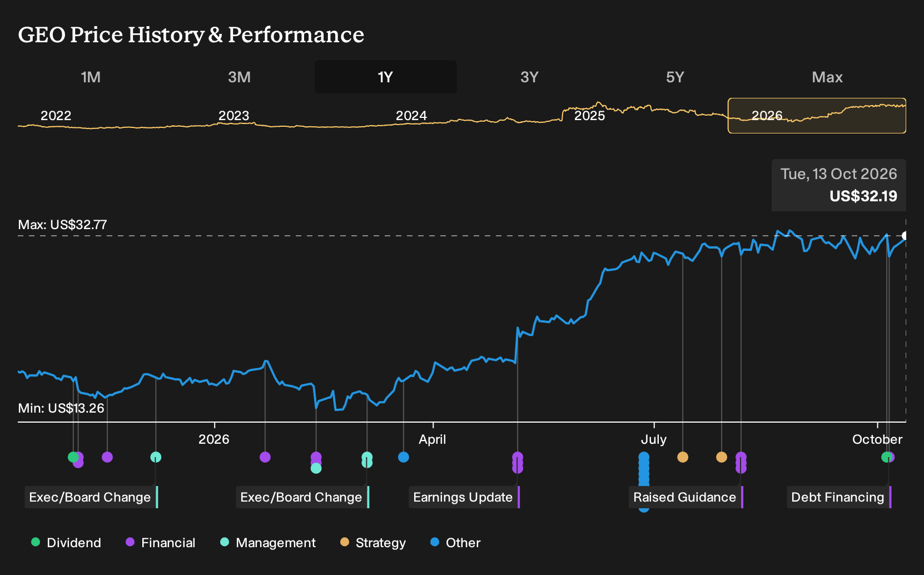
Task: Click the topmost blue event dot at July
Action: click(x=644, y=457)
